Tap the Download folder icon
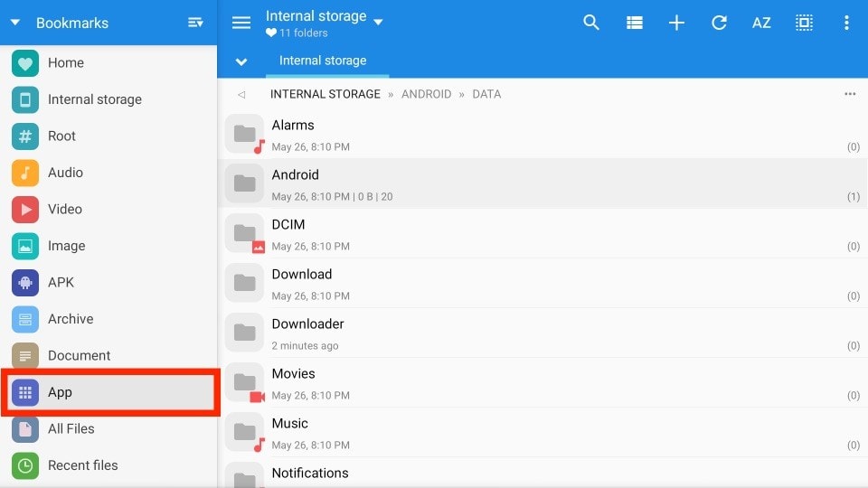The width and height of the screenshot is (868, 488). point(244,283)
